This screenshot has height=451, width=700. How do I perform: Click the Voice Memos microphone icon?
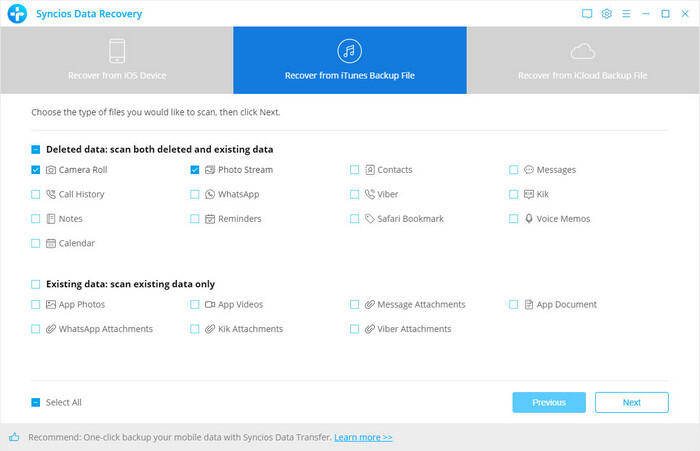pos(528,218)
